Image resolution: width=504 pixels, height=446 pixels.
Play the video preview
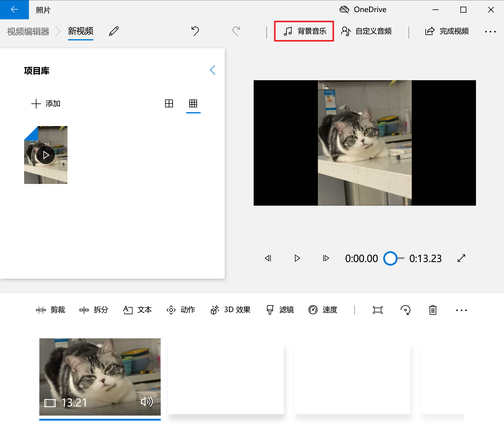[x=297, y=258]
